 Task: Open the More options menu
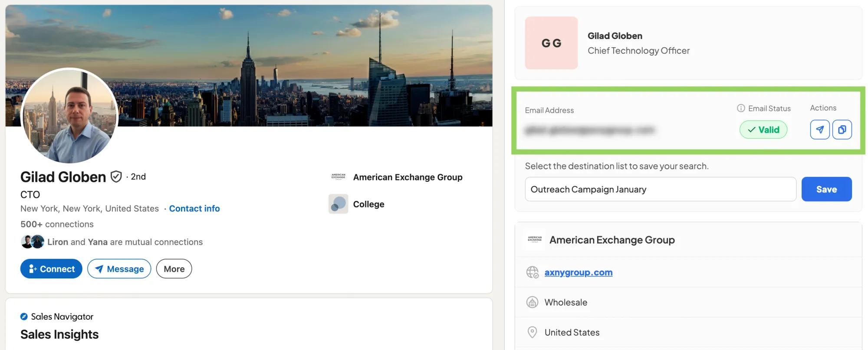[x=174, y=269]
